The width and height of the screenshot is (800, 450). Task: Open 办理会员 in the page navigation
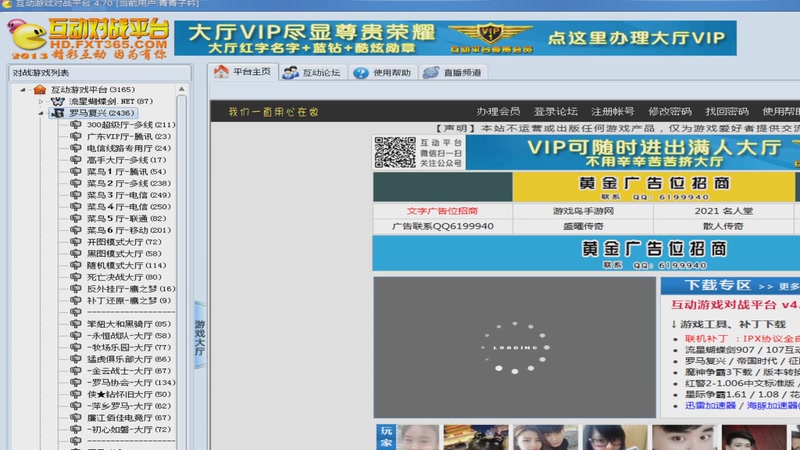click(x=498, y=112)
